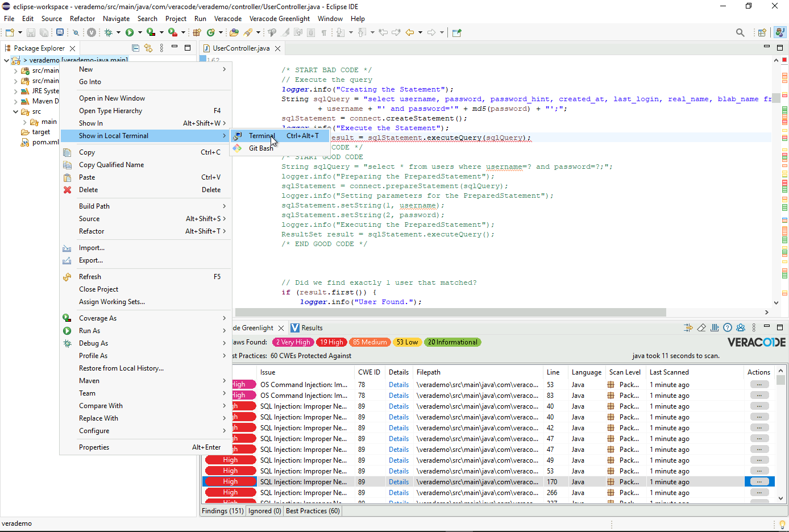789x532 pixels.
Task: Choose Terminal from the submenu
Action: coord(280,136)
